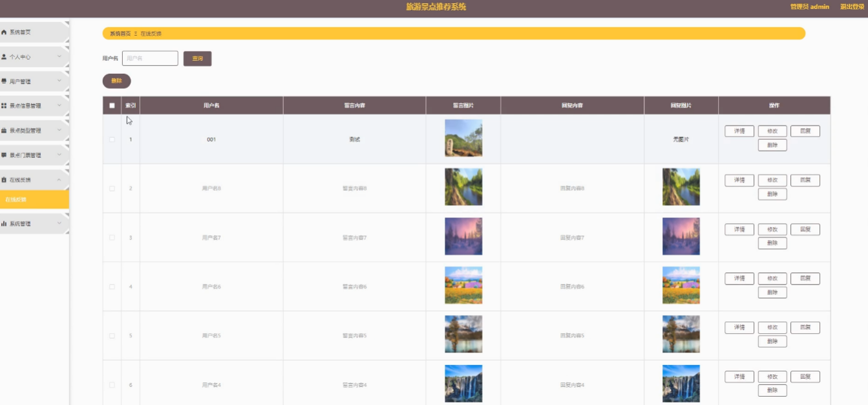868x405 pixels.
Task: Click 详情 button in row 用户名4
Action: [739, 377]
